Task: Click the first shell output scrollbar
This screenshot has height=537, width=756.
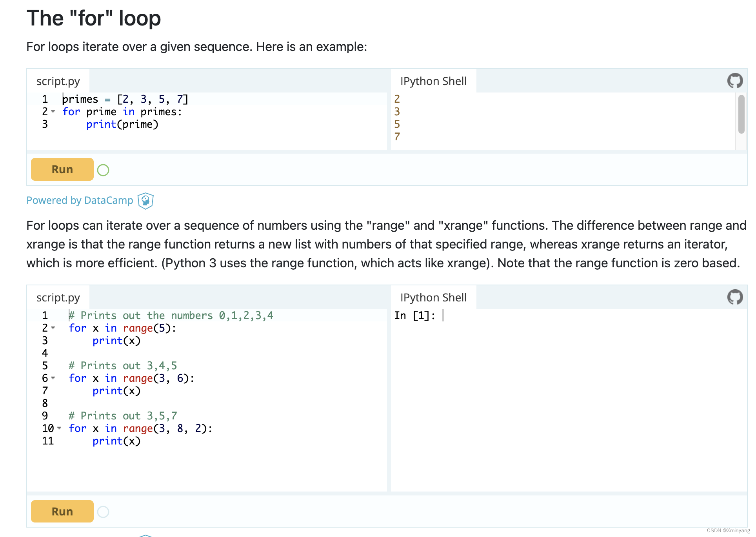Action: point(741,114)
